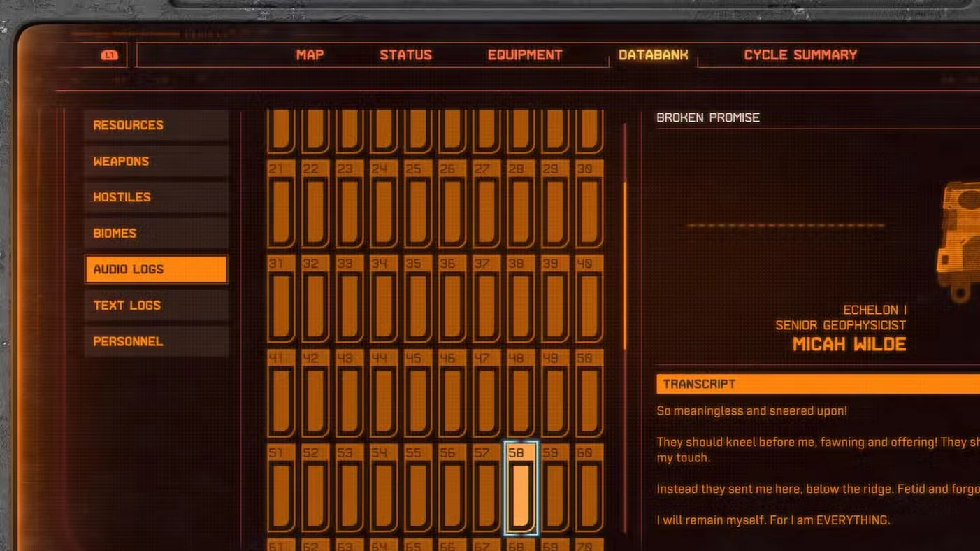Select audio log slot 59
980x551 pixels.
[x=555, y=488]
